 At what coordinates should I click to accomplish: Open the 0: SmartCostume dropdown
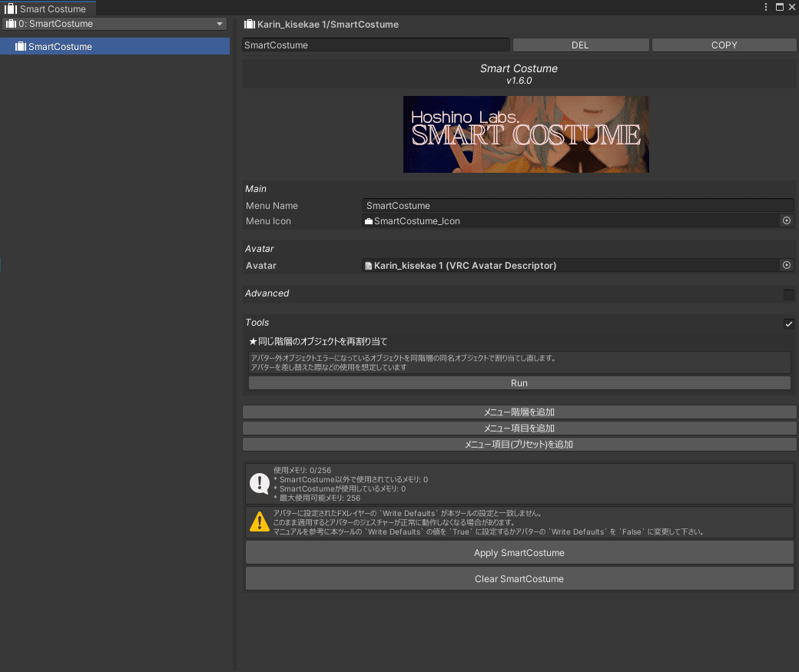(x=114, y=24)
